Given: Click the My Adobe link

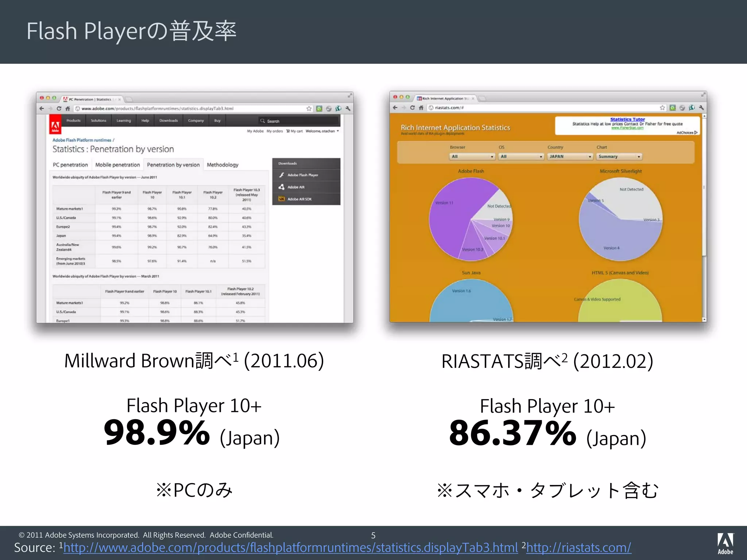Looking at the screenshot, I should click(x=255, y=131).
